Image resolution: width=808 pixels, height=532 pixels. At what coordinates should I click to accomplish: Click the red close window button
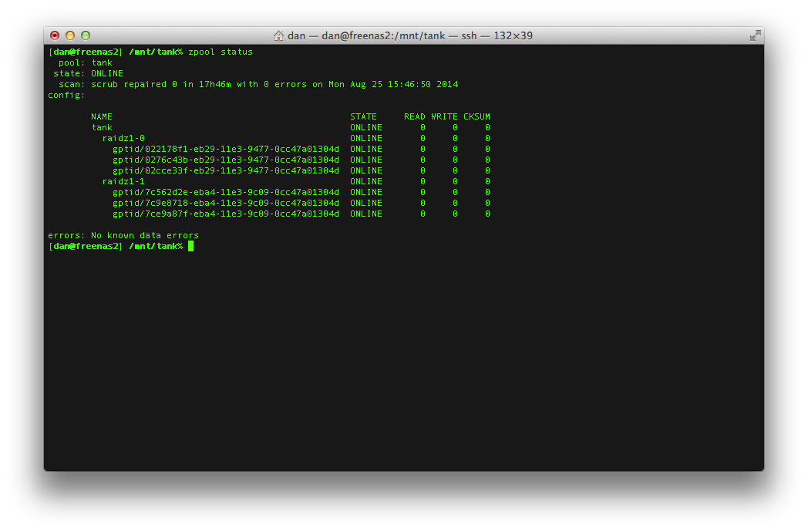click(x=55, y=35)
